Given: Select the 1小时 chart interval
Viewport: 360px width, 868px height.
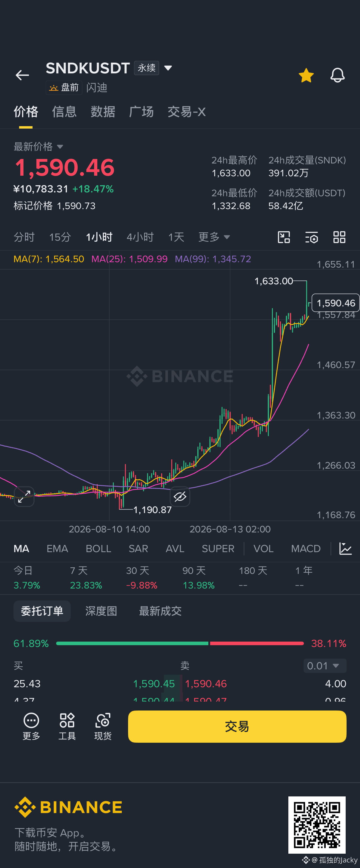Looking at the screenshot, I should point(99,237).
